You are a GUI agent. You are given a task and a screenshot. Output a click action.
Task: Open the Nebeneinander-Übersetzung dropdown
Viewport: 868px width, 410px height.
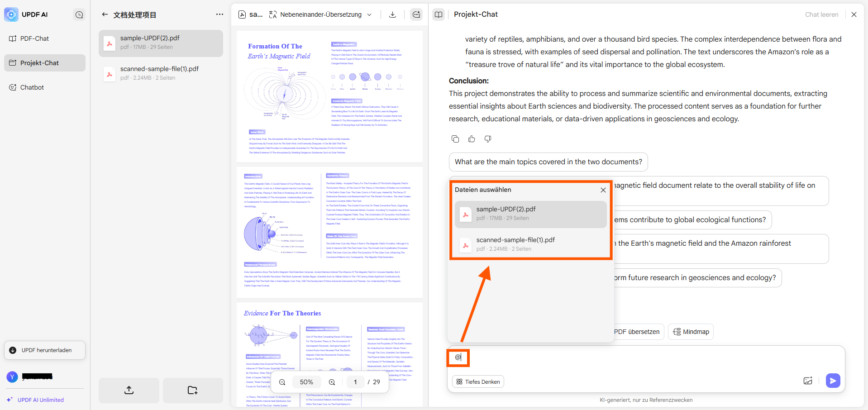321,14
